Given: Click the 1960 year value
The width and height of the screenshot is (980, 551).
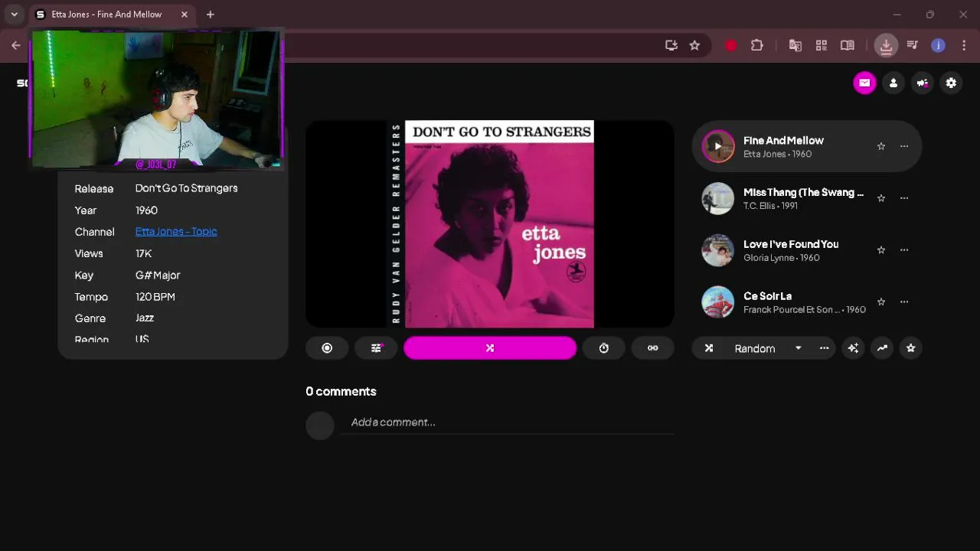Looking at the screenshot, I should [146, 210].
